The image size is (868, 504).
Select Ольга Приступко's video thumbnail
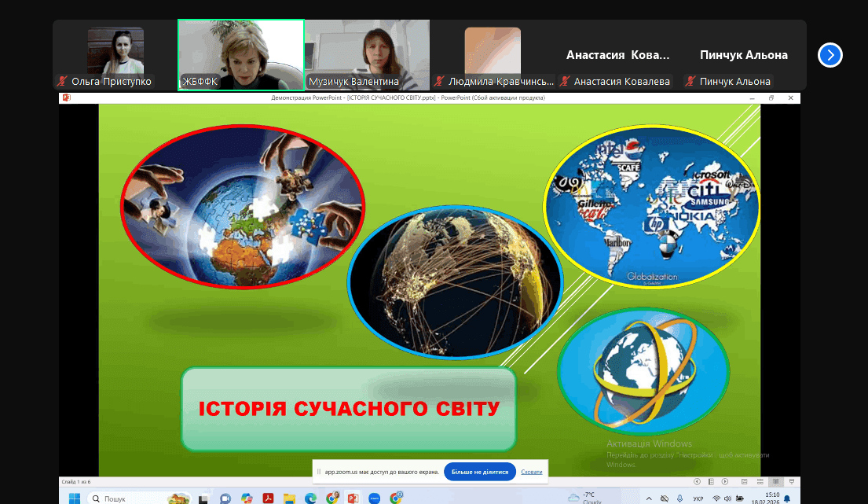(x=115, y=55)
